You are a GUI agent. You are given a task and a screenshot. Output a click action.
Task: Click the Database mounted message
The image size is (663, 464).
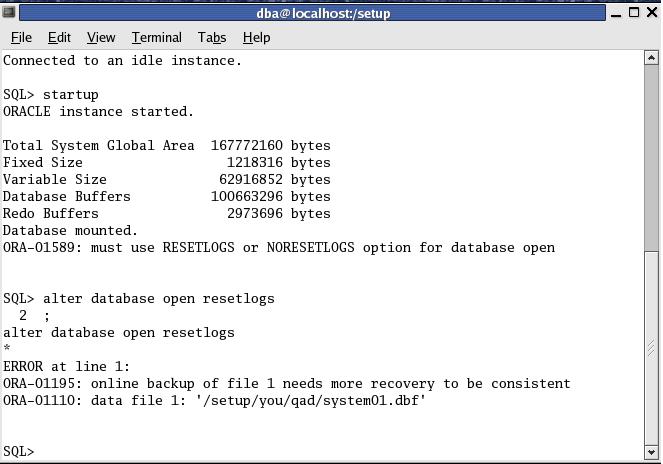[70, 230]
